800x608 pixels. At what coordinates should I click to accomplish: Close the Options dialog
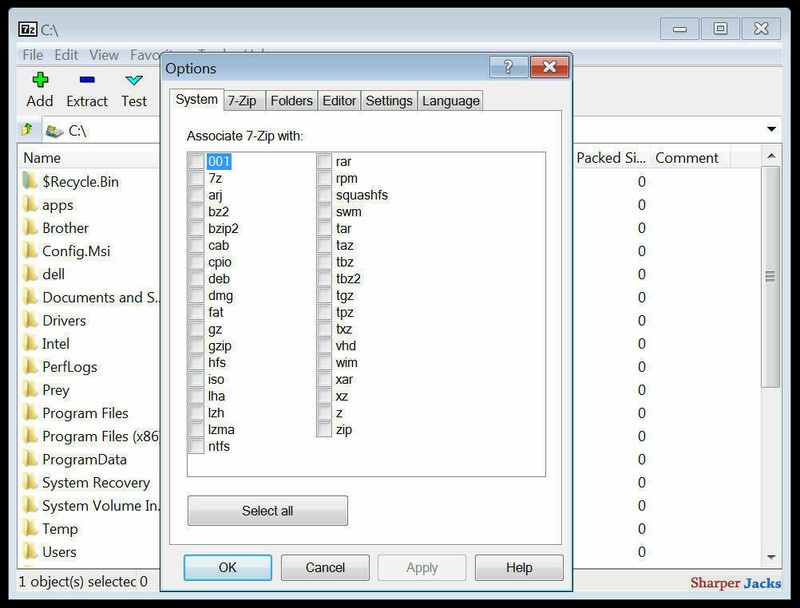[x=549, y=67]
